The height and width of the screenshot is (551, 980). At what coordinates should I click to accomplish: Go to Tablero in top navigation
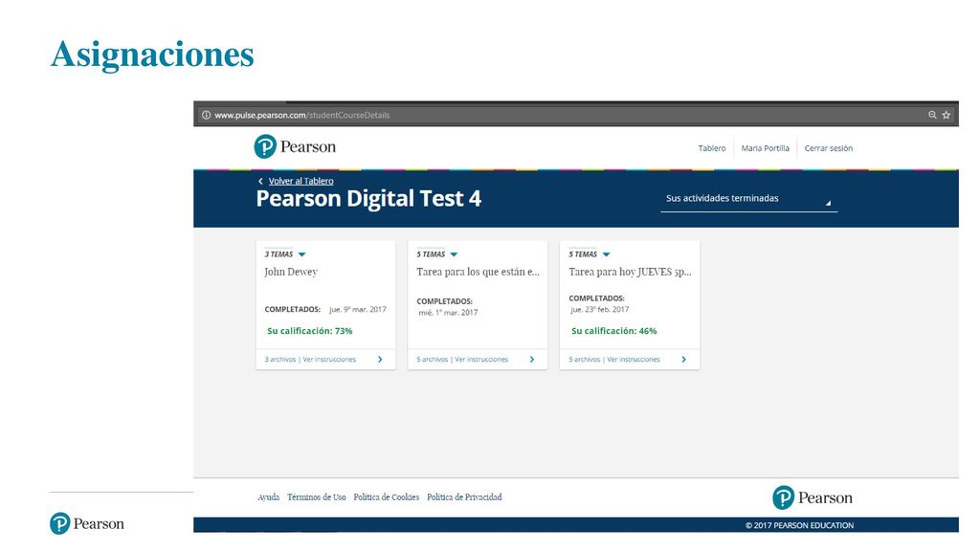pos(712,148)
